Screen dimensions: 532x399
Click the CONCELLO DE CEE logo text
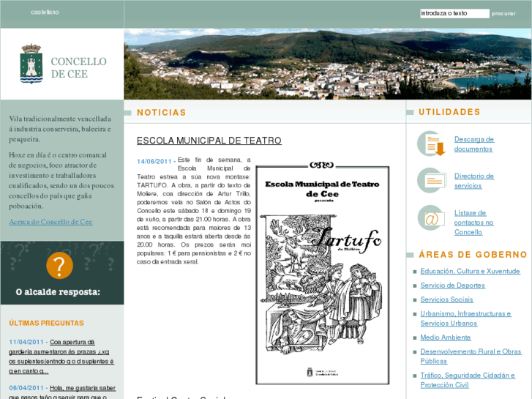pyautogui.click(x=79, y=67)
